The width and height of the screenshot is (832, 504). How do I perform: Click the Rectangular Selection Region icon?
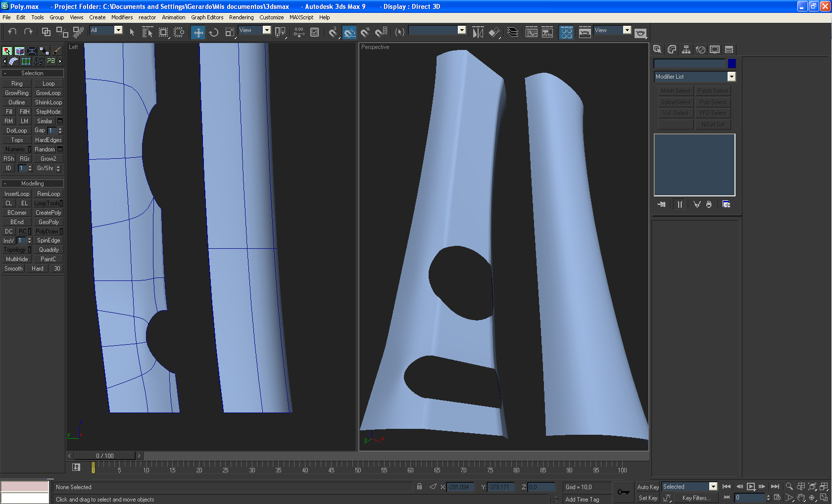pos(163,32)
